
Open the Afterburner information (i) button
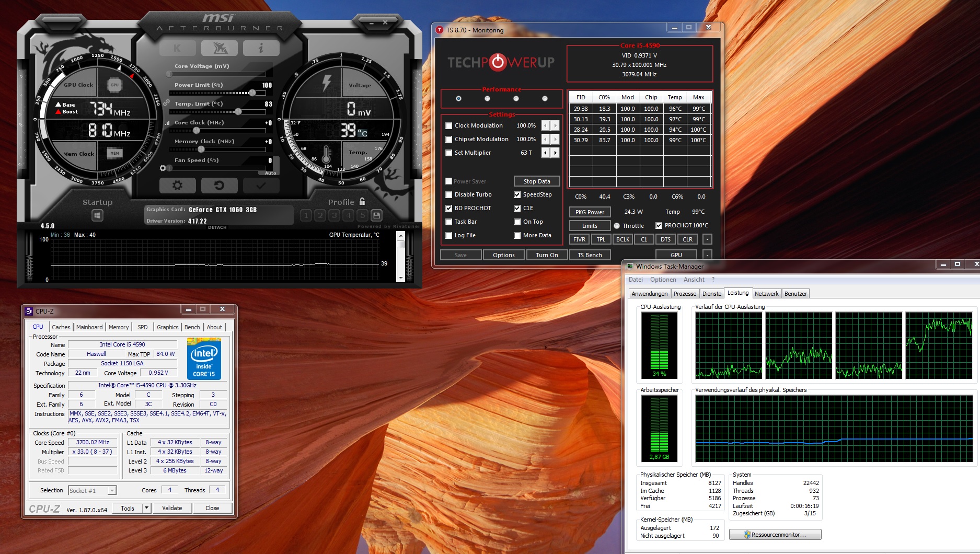pyautogui.click(x=261, y=49)
